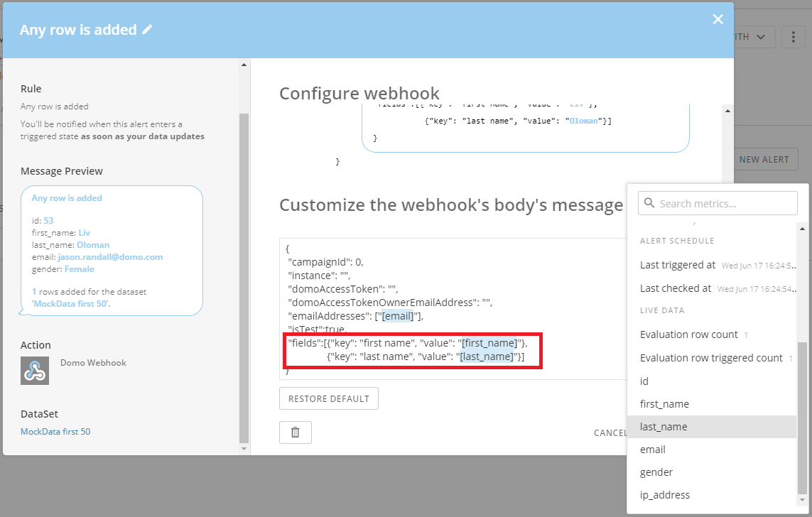The image size is (812, 517).
Task: Open the three-dot options menu top right
Action: tap(793, 36)
